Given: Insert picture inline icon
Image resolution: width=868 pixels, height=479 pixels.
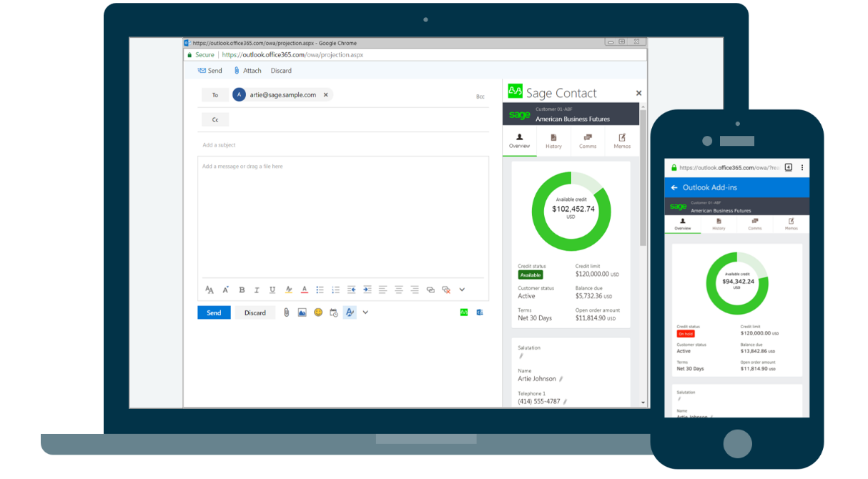Looking at the screenshot, I should pyautogui.click(x=302, y=312).
